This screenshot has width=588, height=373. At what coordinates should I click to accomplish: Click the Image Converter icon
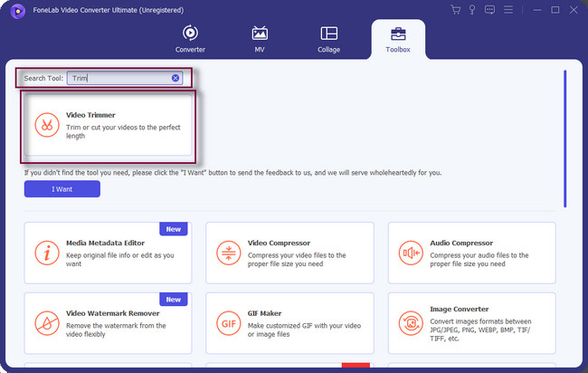click(411, 323)
